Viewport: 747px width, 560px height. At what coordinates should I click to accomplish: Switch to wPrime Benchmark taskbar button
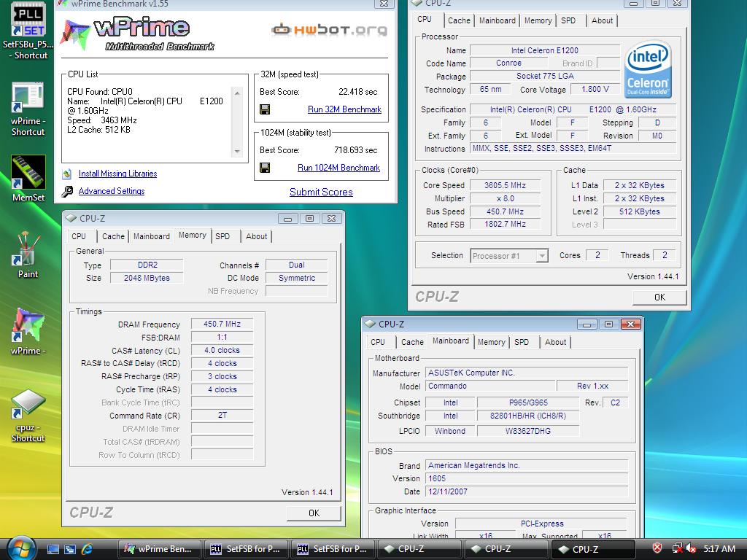pos(158,549)
